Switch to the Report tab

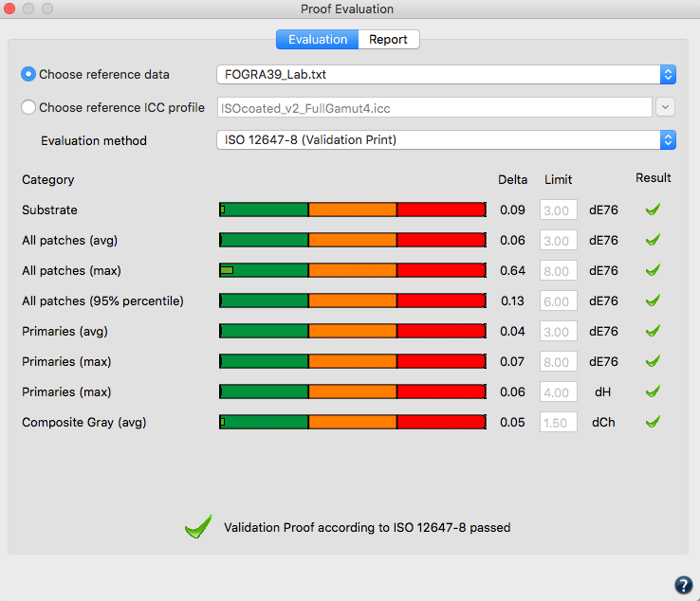[388, 39]
